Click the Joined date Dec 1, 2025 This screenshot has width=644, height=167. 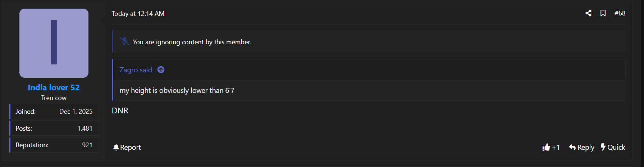[76, 112]
